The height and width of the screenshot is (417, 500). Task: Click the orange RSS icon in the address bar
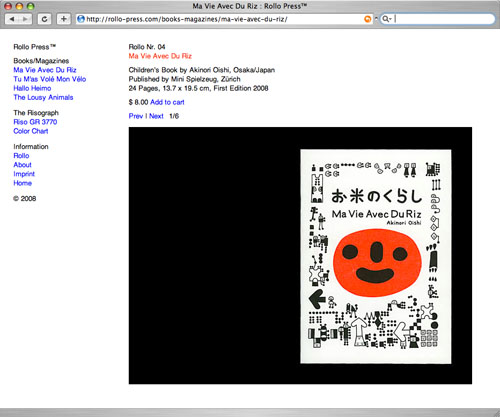[367, 19]
